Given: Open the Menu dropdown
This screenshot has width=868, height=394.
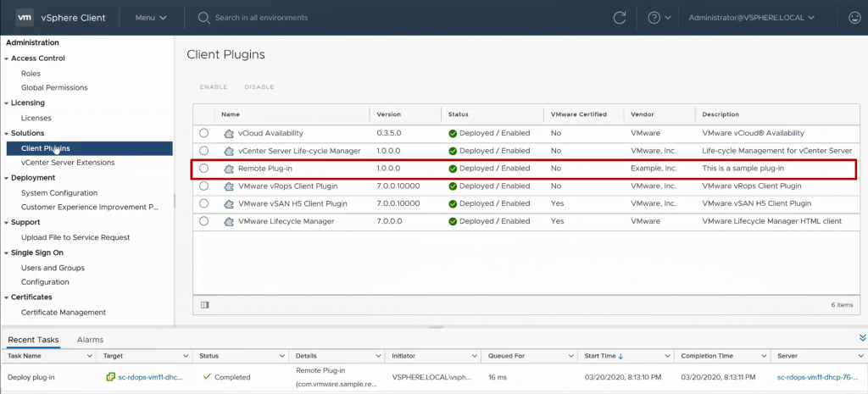Looking at the screenshot, I should (x=151, y=17).
